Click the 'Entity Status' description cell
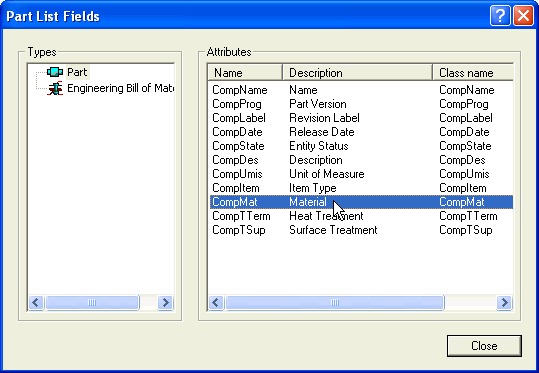Viewport: 539px width, 373px height. [319, 146]
